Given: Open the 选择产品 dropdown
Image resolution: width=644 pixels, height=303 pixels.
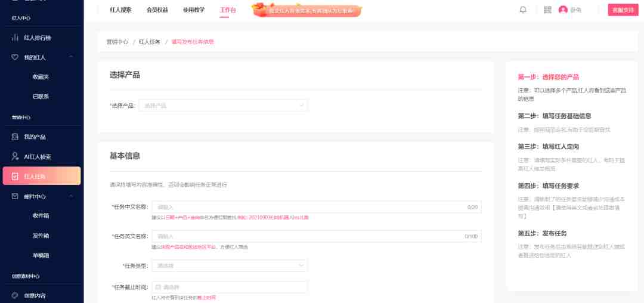Looking at the screenshot, I should pos(223,106).
